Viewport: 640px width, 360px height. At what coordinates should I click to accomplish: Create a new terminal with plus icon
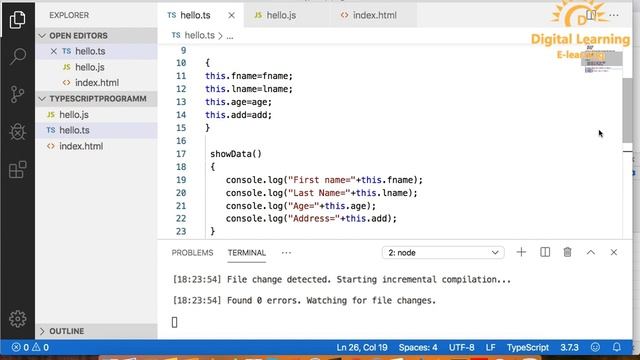point(521,252)
